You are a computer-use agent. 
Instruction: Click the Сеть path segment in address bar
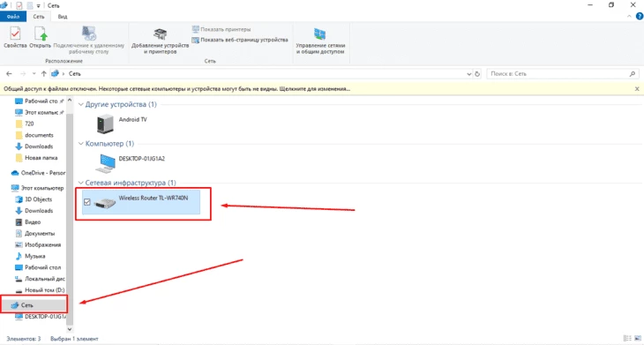coord(75,74)
